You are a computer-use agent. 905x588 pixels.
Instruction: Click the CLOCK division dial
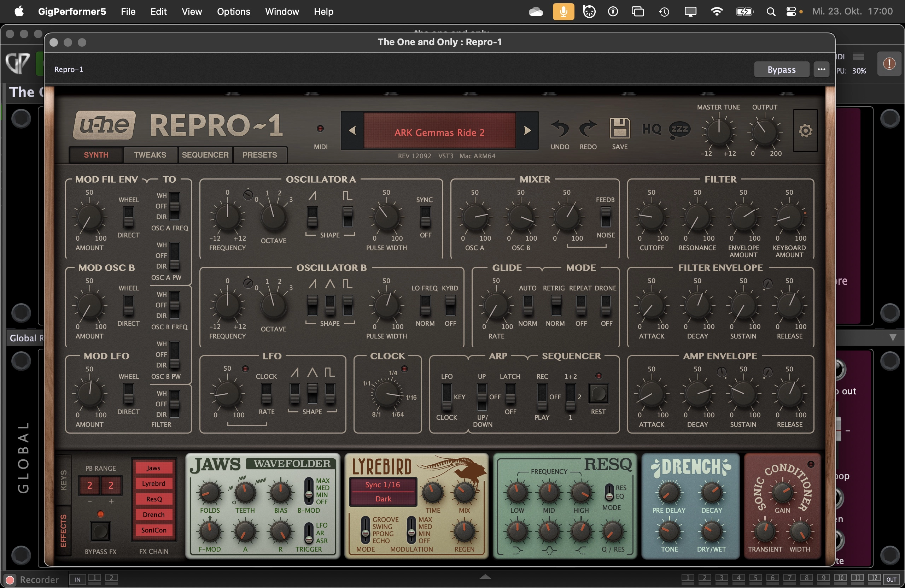[387, 393]
